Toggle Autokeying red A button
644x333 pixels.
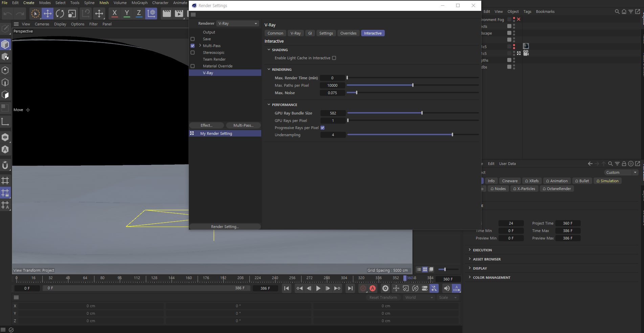pos(373,288)
